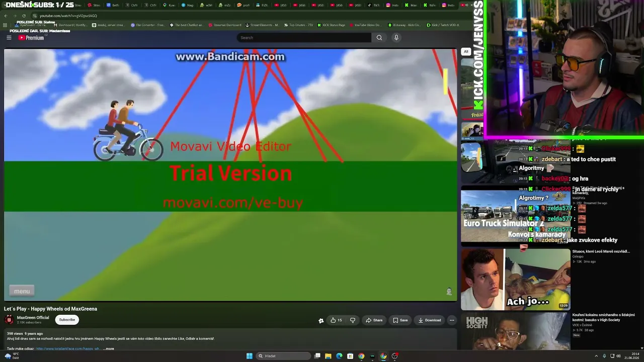This screenshot has height=362, width=644.
Task: Open the totaljerkface link in description
Action: (68, 348)
